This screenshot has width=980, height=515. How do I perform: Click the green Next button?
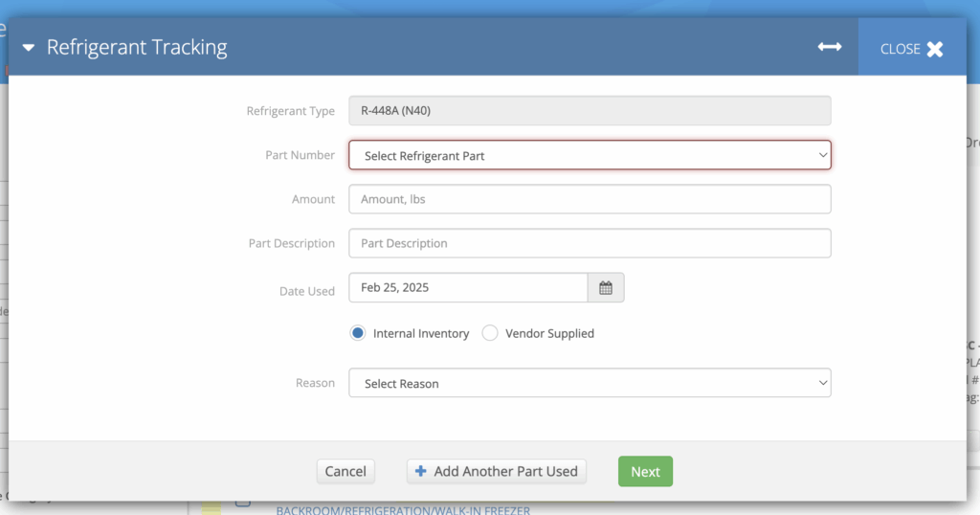click(x=645, y=471)
